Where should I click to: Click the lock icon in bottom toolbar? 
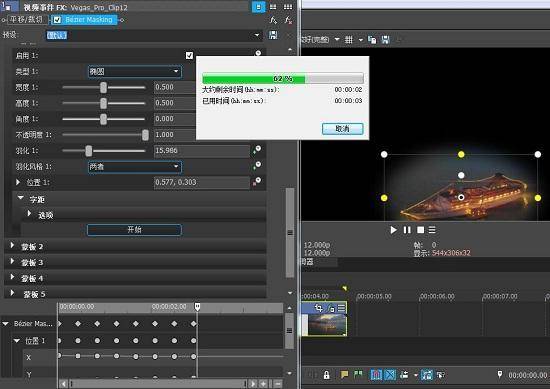[326, 375]
